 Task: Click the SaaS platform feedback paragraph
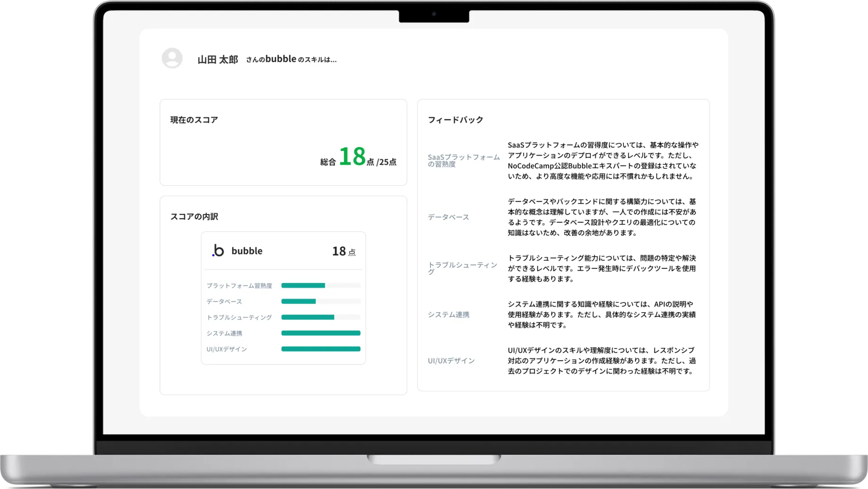tap(603, 161)
